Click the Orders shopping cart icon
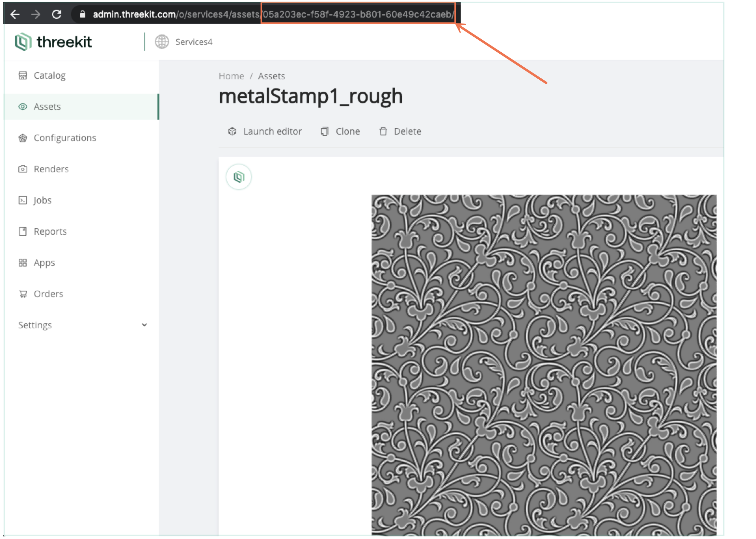The image size is (756, 539). [22, 294]
